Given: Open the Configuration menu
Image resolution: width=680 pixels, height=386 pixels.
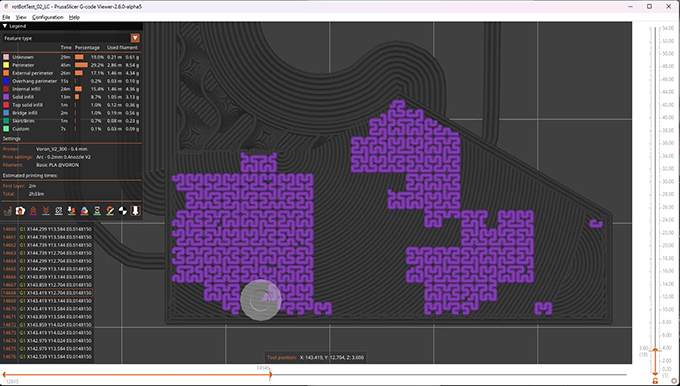Looking at the screenshot, I should tap(48, 17).
